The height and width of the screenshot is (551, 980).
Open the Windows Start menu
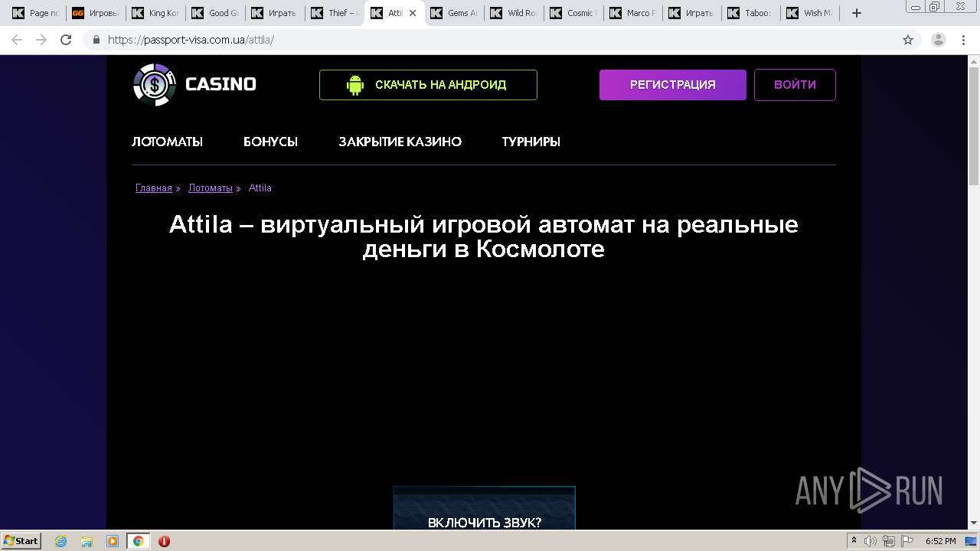[x=21, y=541]
